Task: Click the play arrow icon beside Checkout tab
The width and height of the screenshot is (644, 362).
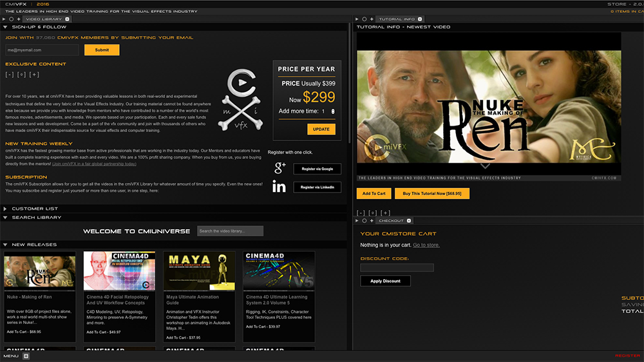Action: 357,221
